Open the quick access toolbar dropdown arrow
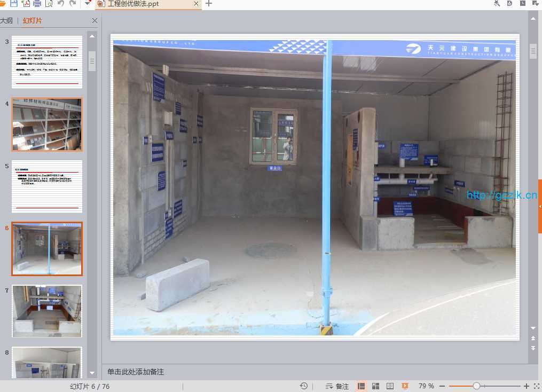Image resolution: width=542 pixels, height=392 pixels. tap(88, 3)
